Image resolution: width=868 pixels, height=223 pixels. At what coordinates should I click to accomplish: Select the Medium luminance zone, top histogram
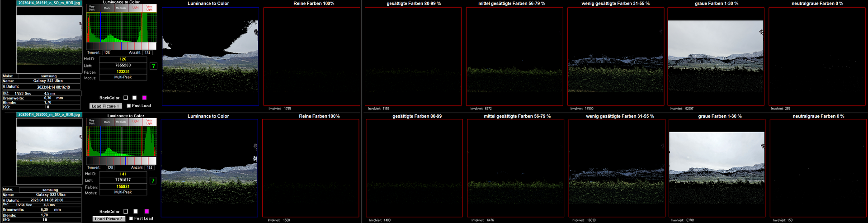click(121, 8)
